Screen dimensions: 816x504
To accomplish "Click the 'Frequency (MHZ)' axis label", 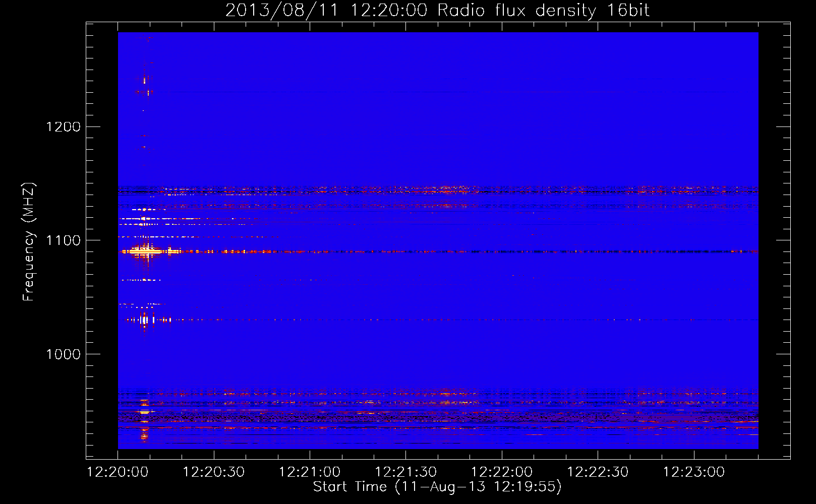I will click(29, 242).
